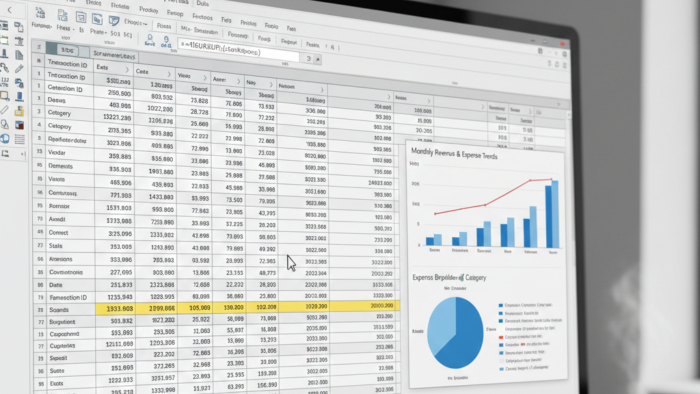The width and height of the screenshot is (700, 394).
Task: Open the filter arrow on the Netoes column header
Action: point(321,90)
